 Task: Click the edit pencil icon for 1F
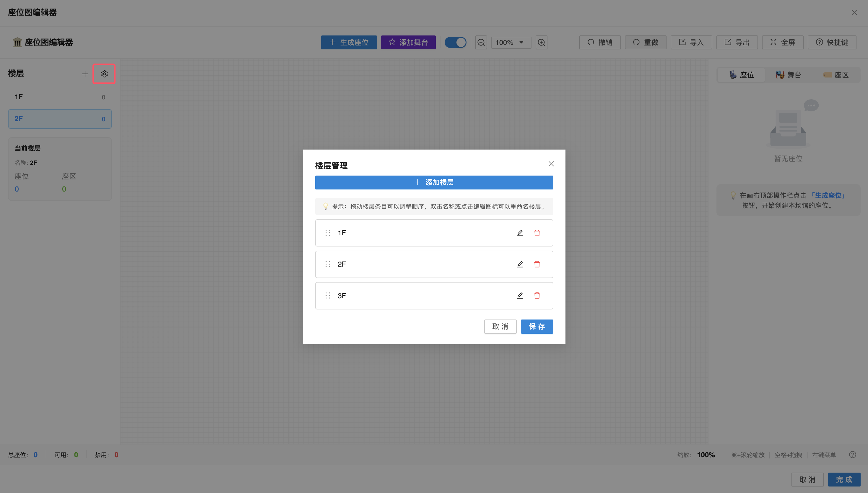520,233
